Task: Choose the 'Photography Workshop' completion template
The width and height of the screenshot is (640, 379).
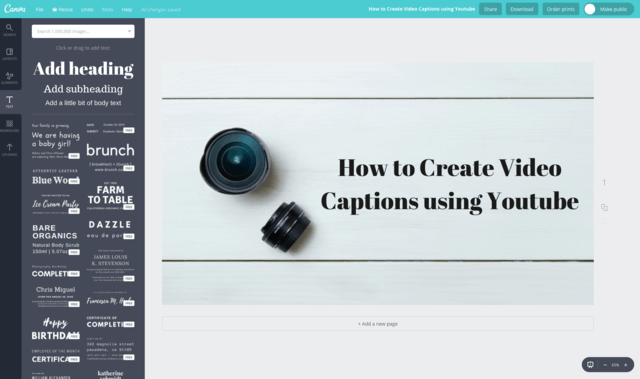Action: (56, 271)
